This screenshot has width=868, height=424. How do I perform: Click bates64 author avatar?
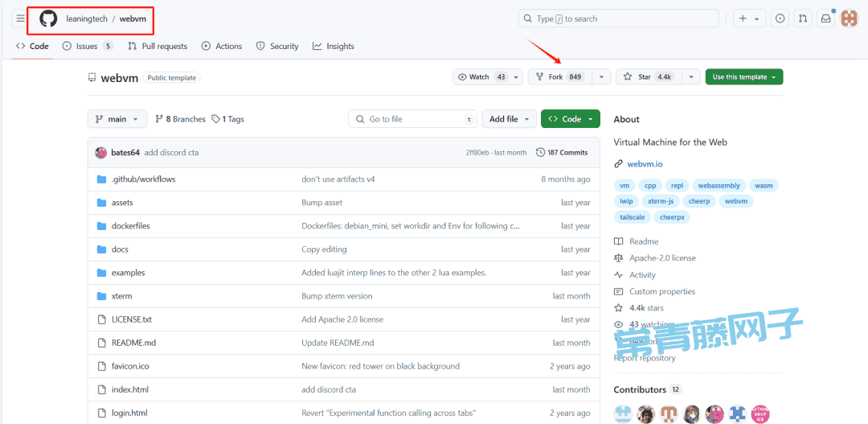[x=100, y=152]
